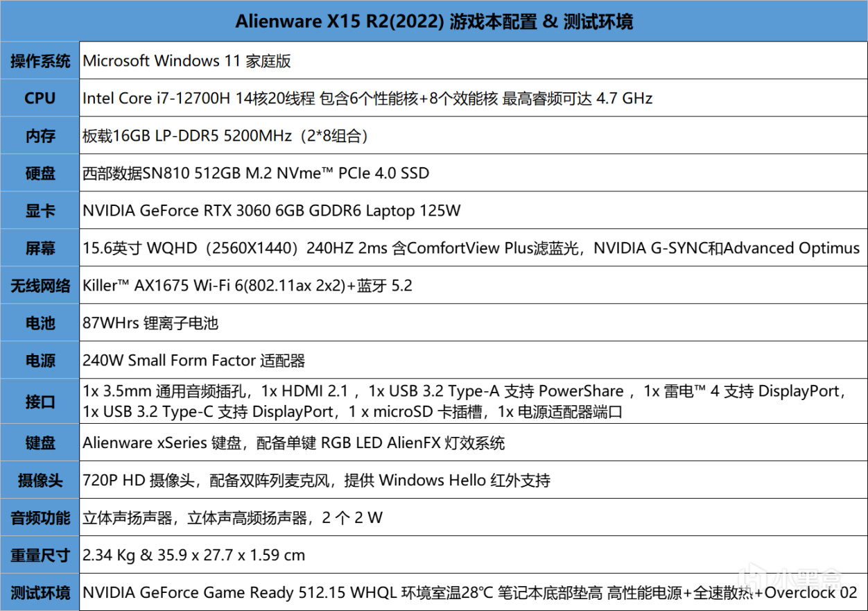Screen dimensions: 868x611
Task: Select the 'CPU' row label
Action: point(40,98)
